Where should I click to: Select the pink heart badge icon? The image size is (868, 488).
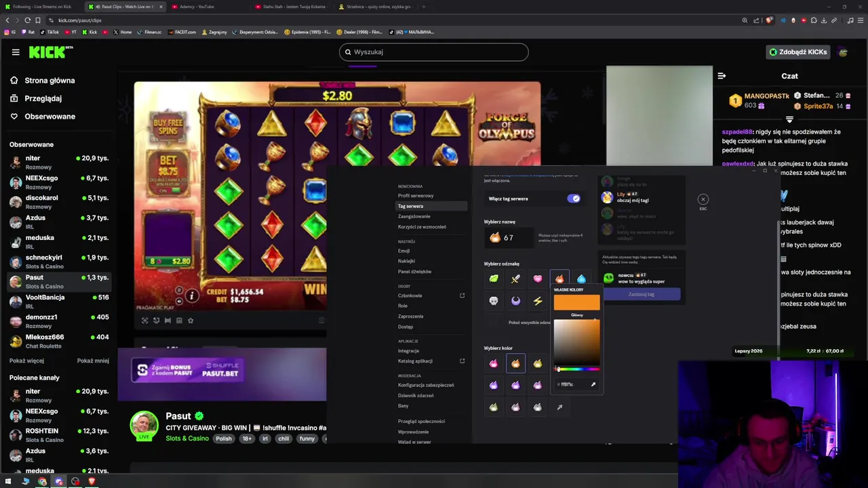[538, 279]
